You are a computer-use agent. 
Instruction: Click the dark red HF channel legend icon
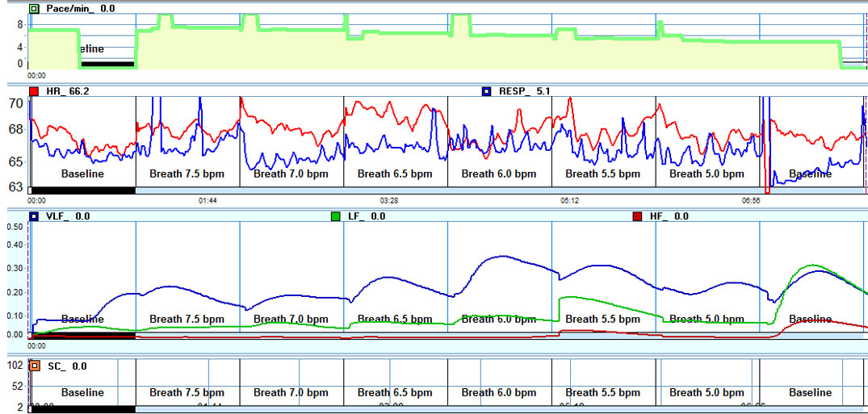[637, 216]
